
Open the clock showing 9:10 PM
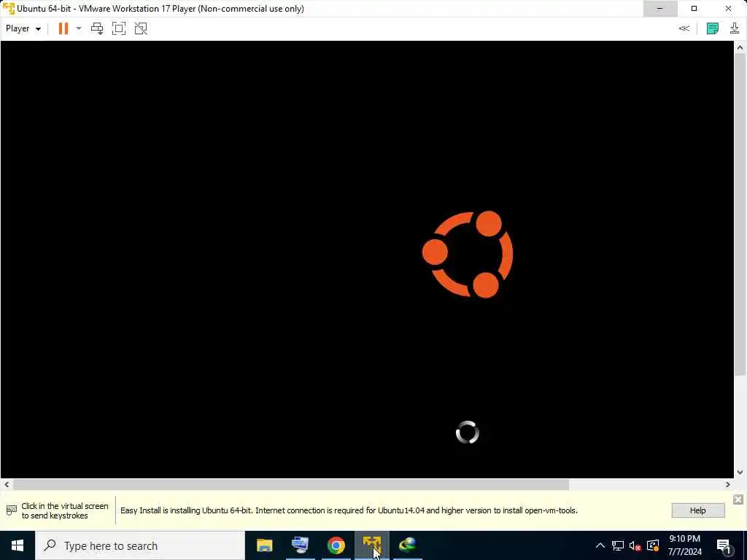coord(685,545)
